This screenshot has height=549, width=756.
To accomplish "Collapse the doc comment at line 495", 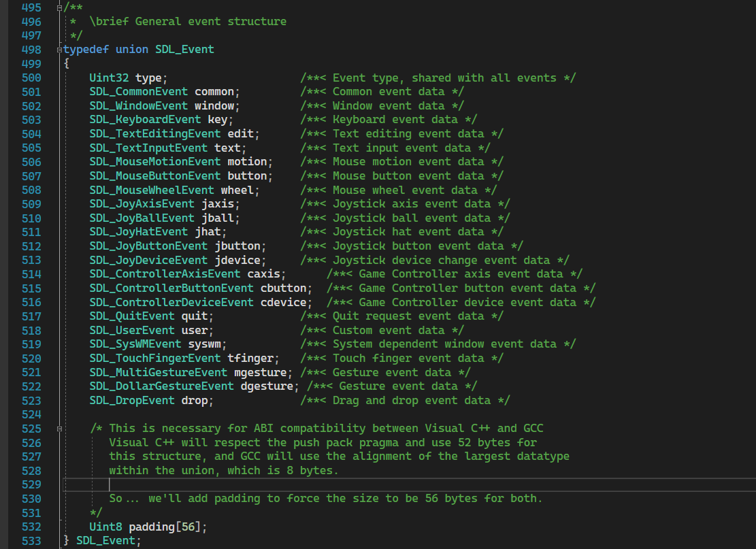I will point(60,7).
